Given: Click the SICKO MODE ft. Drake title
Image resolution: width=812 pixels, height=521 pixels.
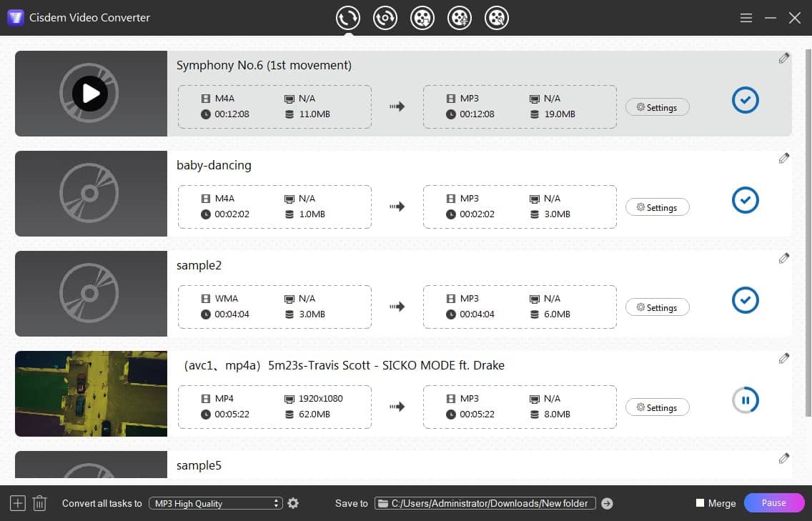Looking at the screenshot, I should (344, 365).
